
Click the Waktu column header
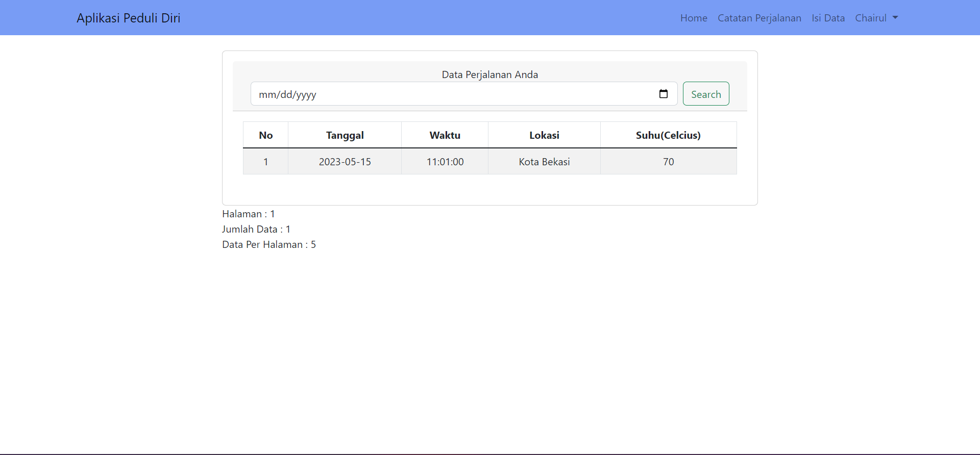[445, 135]
